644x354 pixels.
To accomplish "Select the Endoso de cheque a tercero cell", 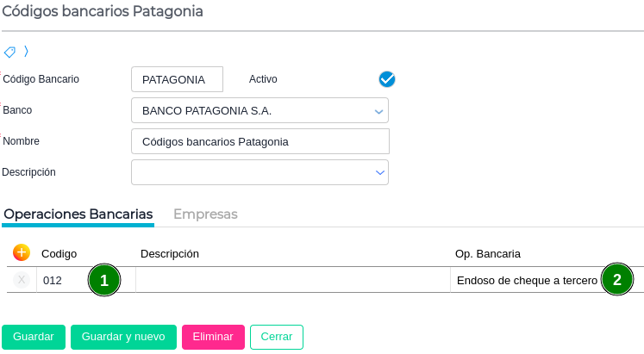I will coord(526,280).
